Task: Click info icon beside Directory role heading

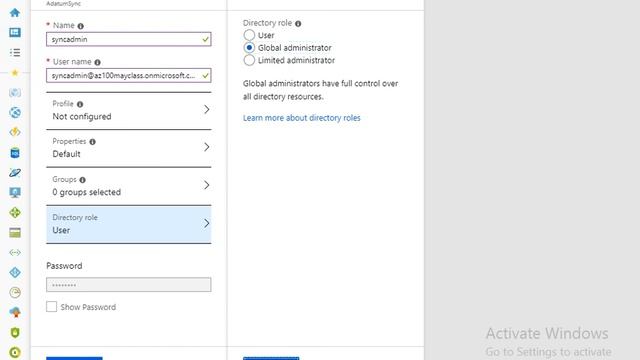Action: tap(298, 24)
